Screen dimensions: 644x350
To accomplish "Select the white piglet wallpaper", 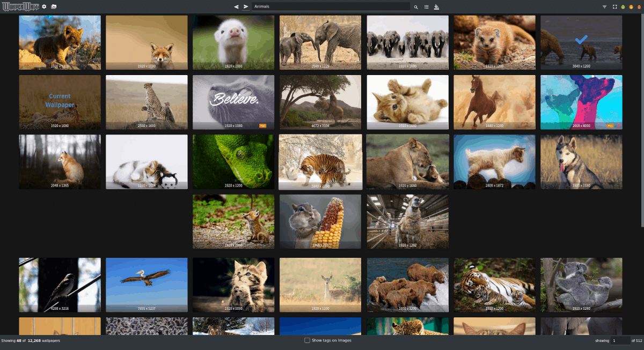I will [233, 42].
